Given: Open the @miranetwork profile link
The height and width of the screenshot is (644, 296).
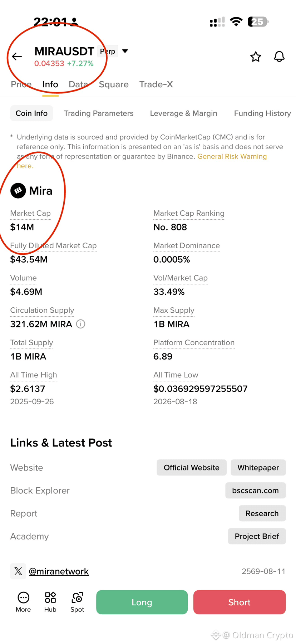Looking at the screenshot, I should (59, 571).
